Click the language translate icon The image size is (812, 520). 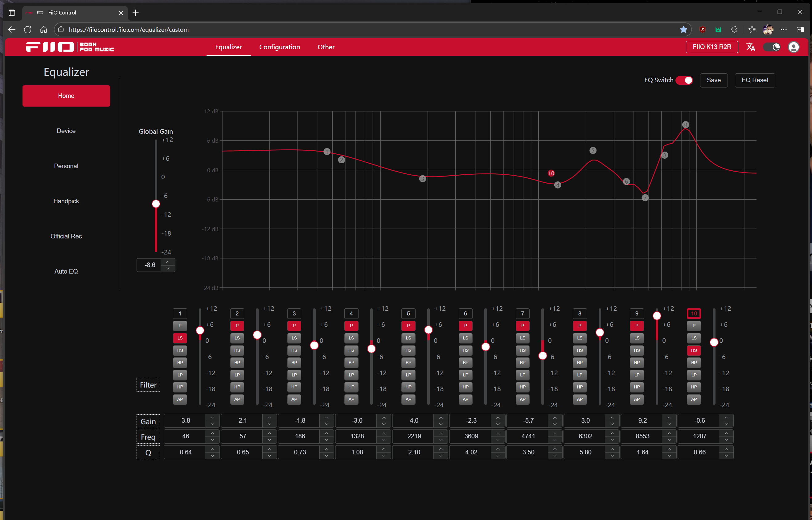click(751, 47)
